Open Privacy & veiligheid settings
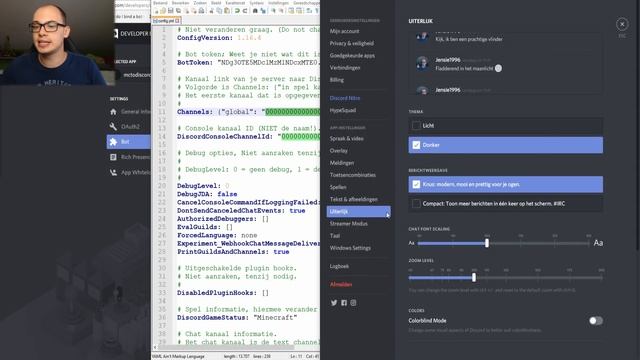Image resolution: width=640 pixels, height=360 pixels. click(x=351, y=43)
